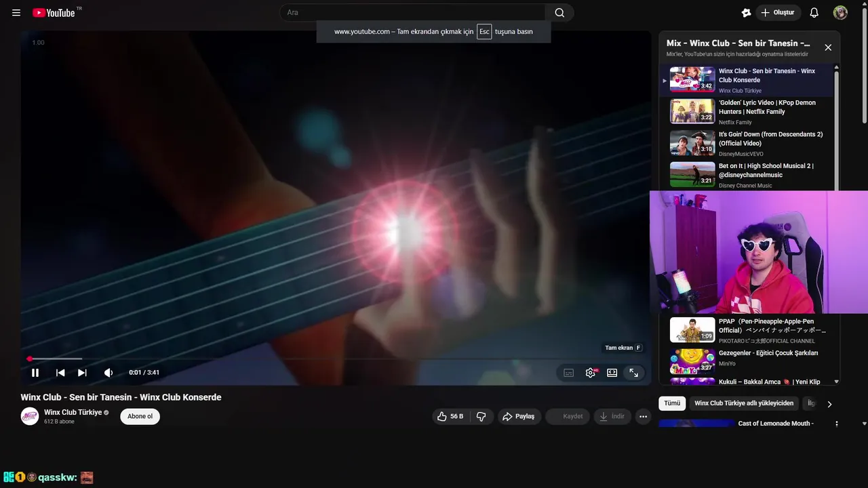Play 'Golden' Lyric Video playlist item
The height and width of the screenshot is (488, 868).
[x=747, y=112]
